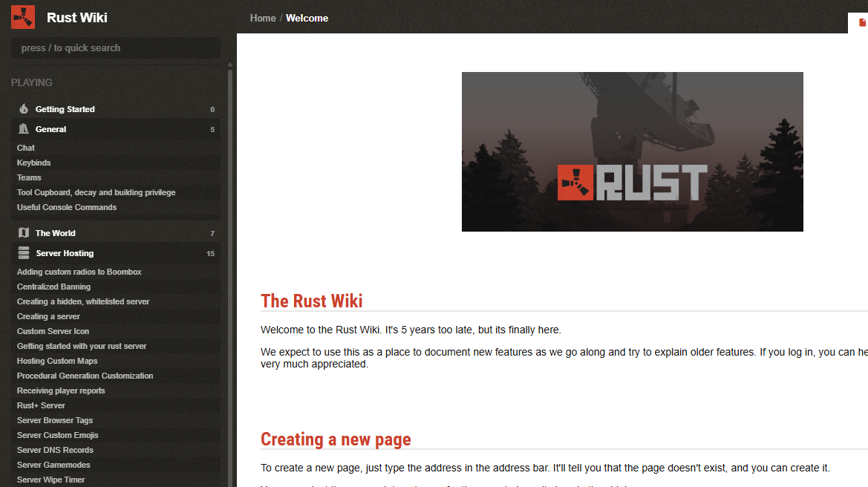868x487 pixels.
Task: Open the Creating a server page
Action: coord(48,316)
